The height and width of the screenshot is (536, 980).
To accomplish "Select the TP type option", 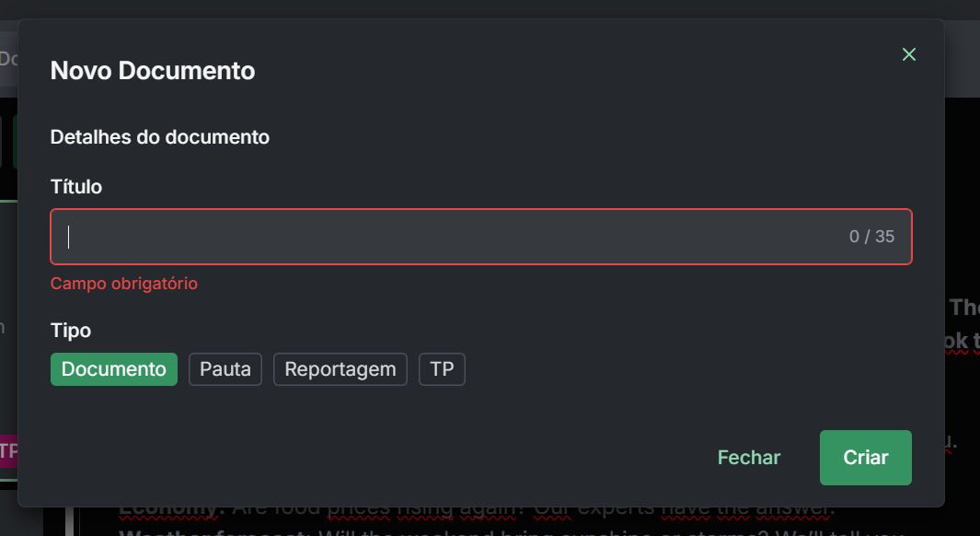I will click(442, 368).
